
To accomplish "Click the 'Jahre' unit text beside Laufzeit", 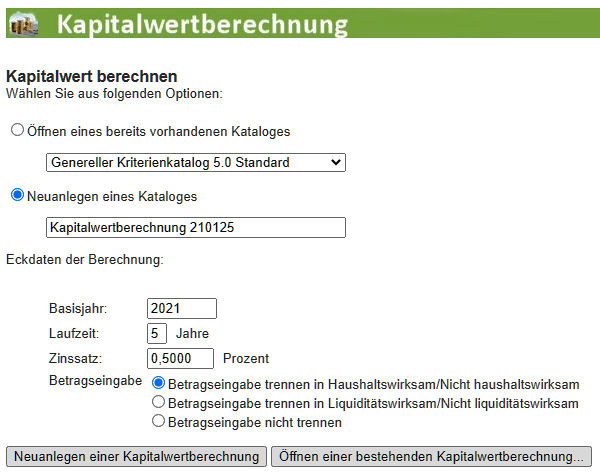I will (192, 333).
